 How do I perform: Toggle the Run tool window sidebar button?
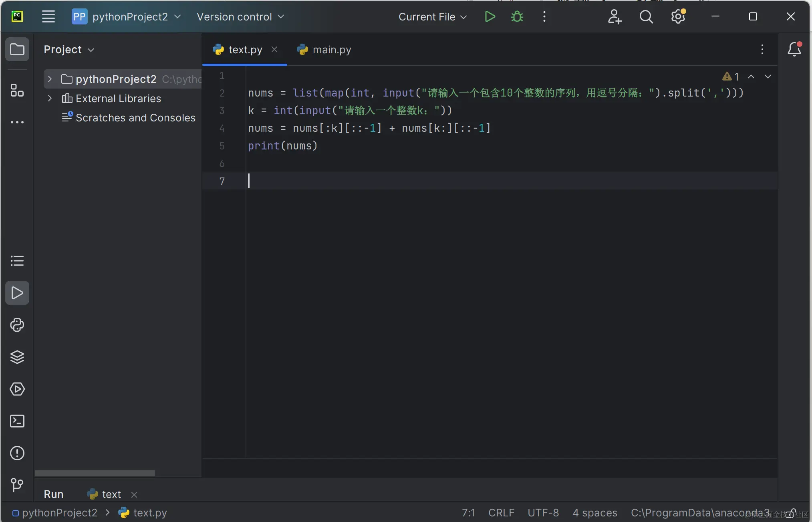(17, 293)
